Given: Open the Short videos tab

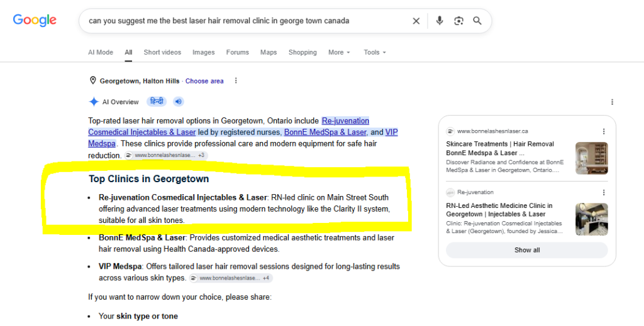Looking at the screenshot, I should 162,53.
